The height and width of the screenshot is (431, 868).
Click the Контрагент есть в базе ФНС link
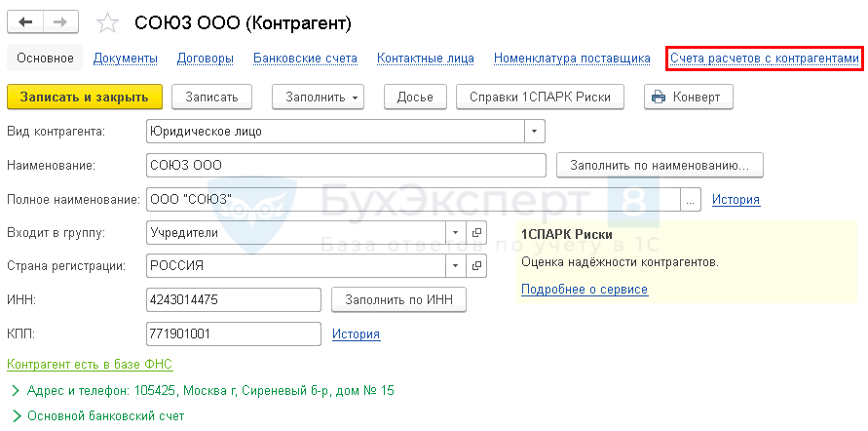pyautogui.click(x=90, y=364)
